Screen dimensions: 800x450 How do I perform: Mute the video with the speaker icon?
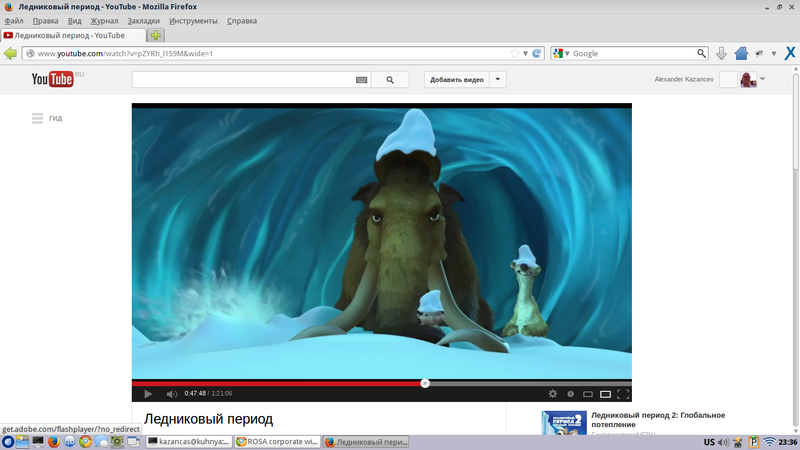tap(171, 394)
